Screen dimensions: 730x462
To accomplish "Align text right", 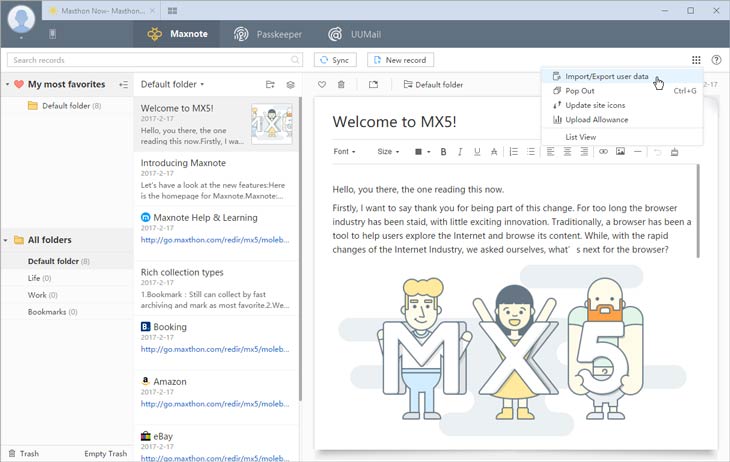I will pos(584,151).
